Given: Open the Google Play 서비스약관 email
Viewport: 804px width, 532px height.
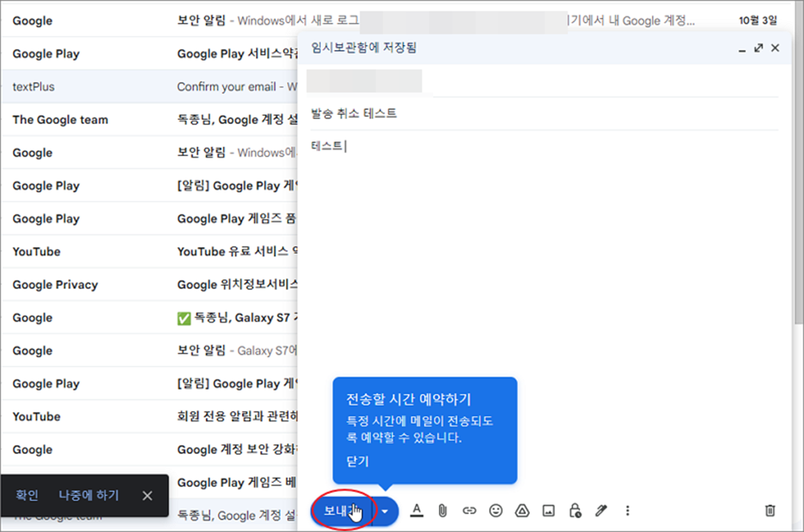Looking at the screenshot, I should tap(149, 54).
